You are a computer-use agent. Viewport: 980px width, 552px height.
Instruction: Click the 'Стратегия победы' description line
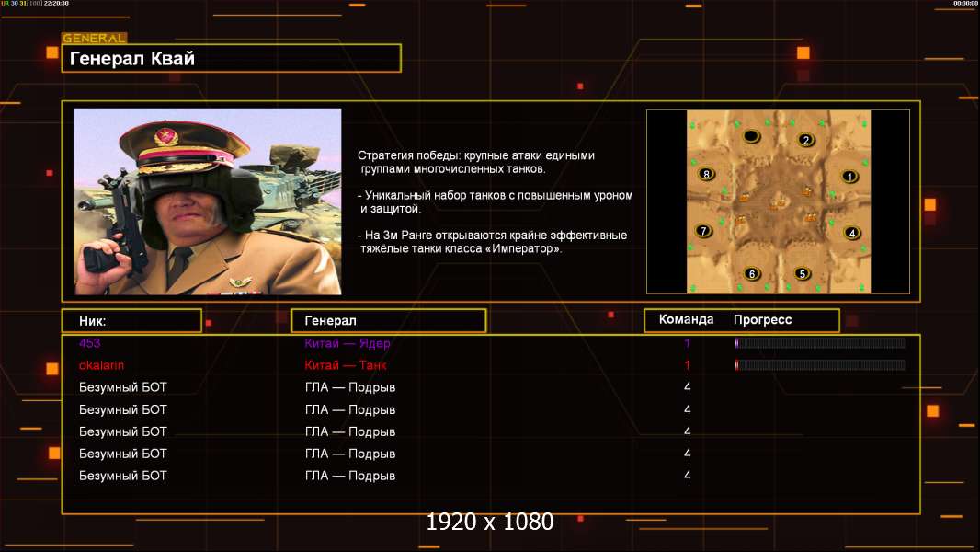pos(476,162)
